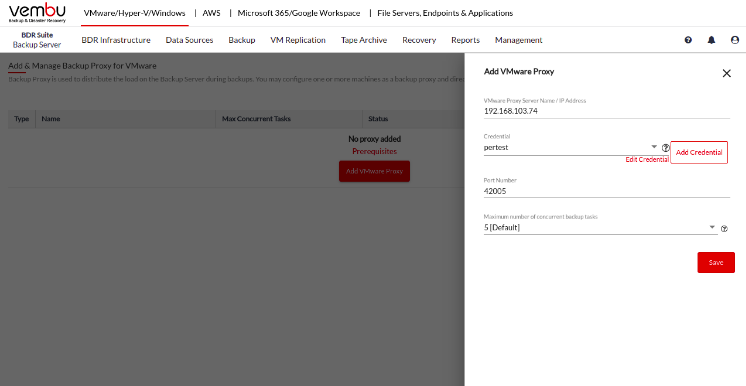Click the Add Credential button
Image resolution: width=746 pixels, height=386 pixels.
pos(699,152)
